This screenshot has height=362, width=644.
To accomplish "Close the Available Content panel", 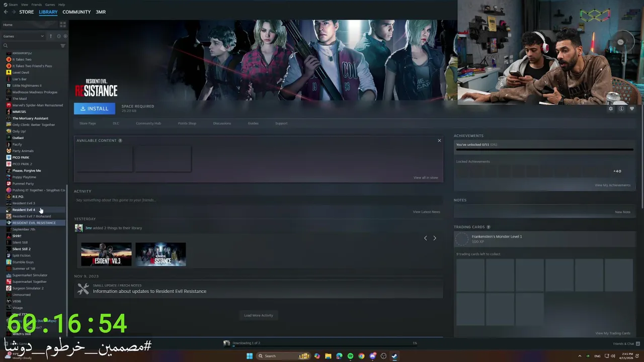I will [x=439, y=140].
